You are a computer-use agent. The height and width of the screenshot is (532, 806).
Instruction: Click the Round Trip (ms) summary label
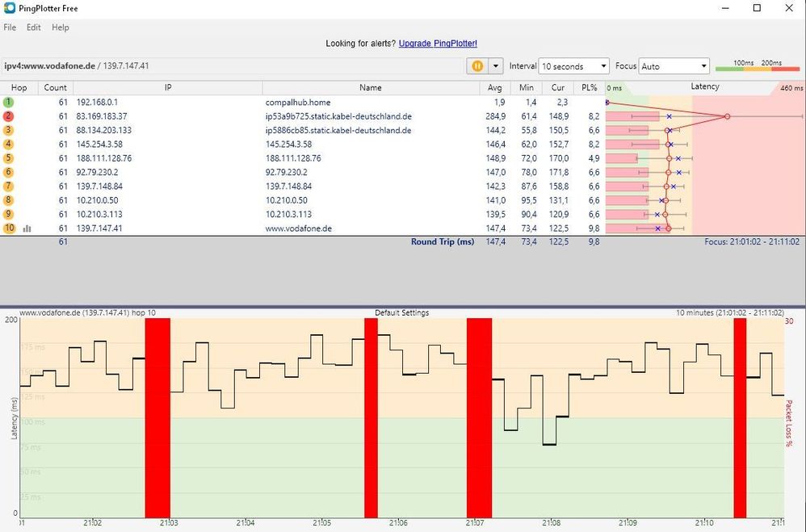click(443, 241)
